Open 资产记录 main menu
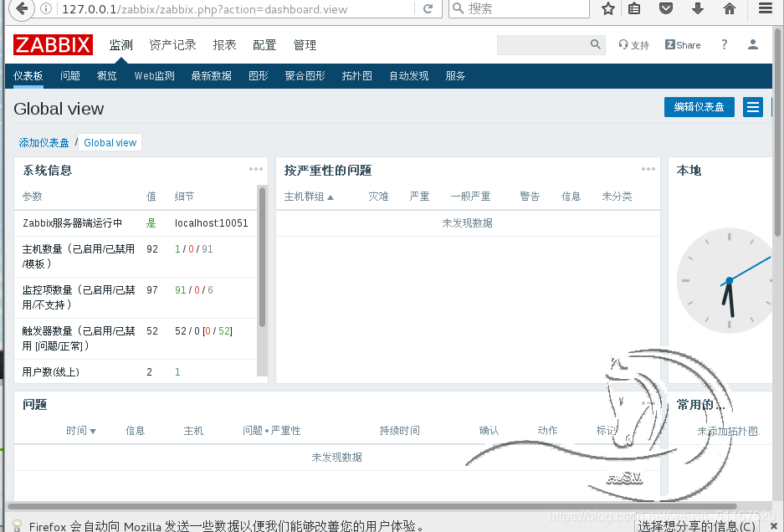Viewport: 784px width, 532px height. [172, 45]
